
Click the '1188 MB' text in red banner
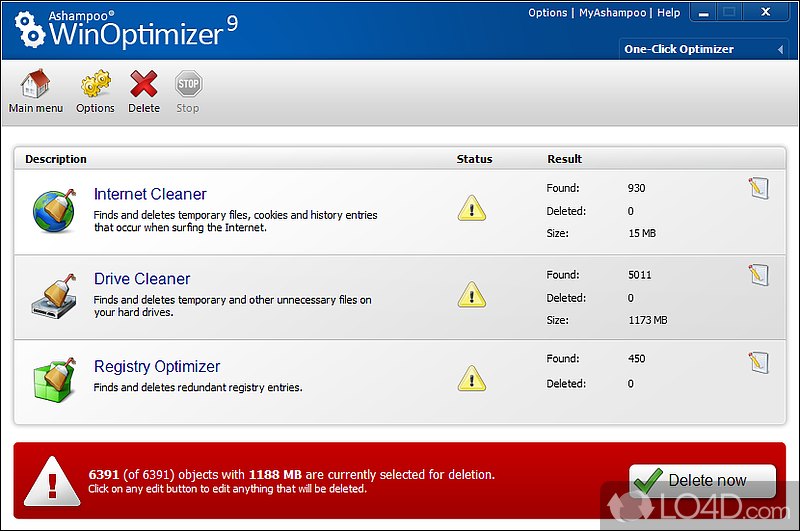pos(275,474)
